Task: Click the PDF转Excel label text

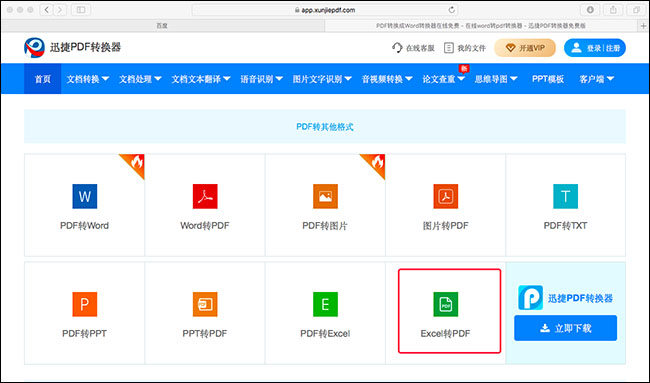Action: pyautogui.click(x=325, y=333)
